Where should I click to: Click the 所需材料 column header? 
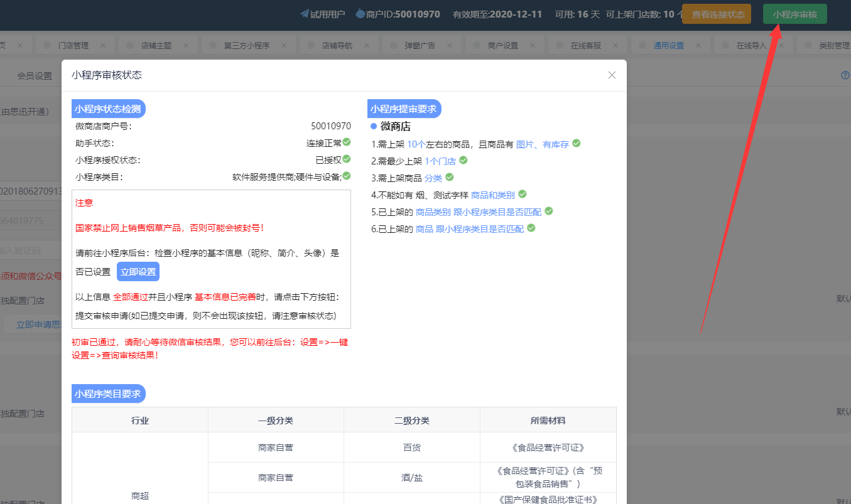(548, 420)
